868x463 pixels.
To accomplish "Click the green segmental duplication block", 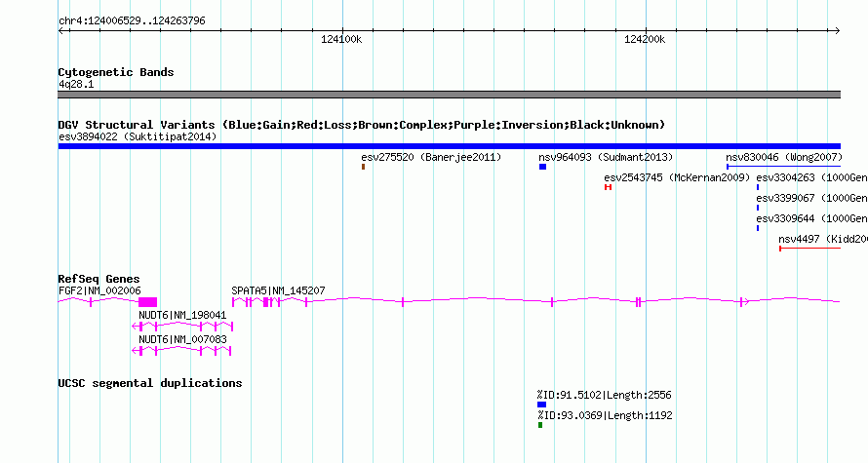I will pos(539,425).
